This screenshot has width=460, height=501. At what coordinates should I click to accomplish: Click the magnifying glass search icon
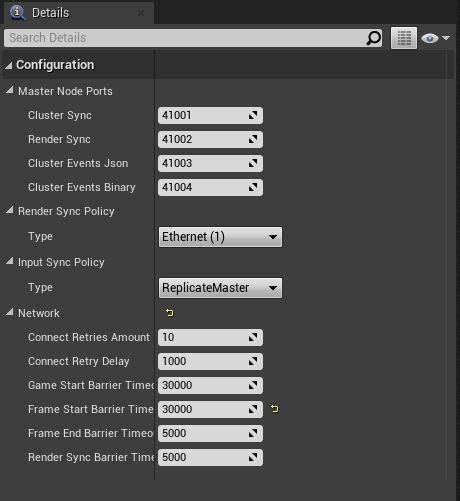pos(373,38)
